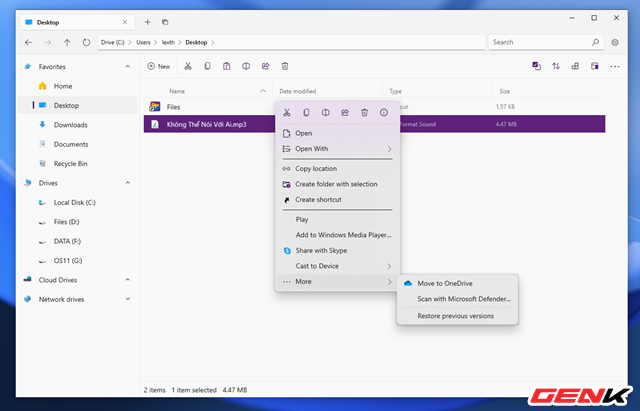
Task: Select Copy location in the context menu
Action: click(x=338, y=169)
